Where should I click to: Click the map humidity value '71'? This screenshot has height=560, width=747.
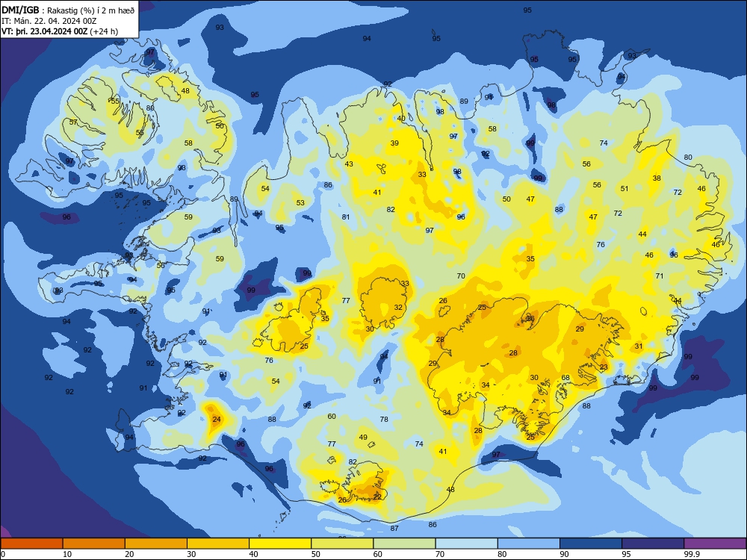click(660, 276)
